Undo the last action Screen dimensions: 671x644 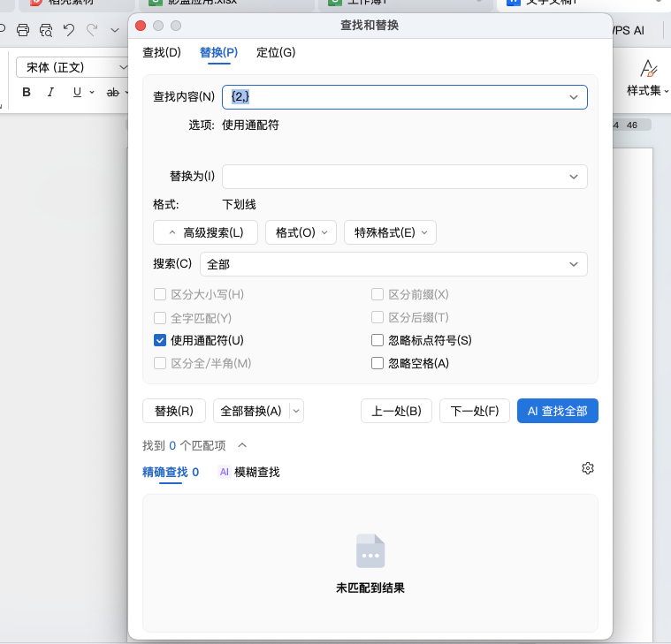point(68,30)
